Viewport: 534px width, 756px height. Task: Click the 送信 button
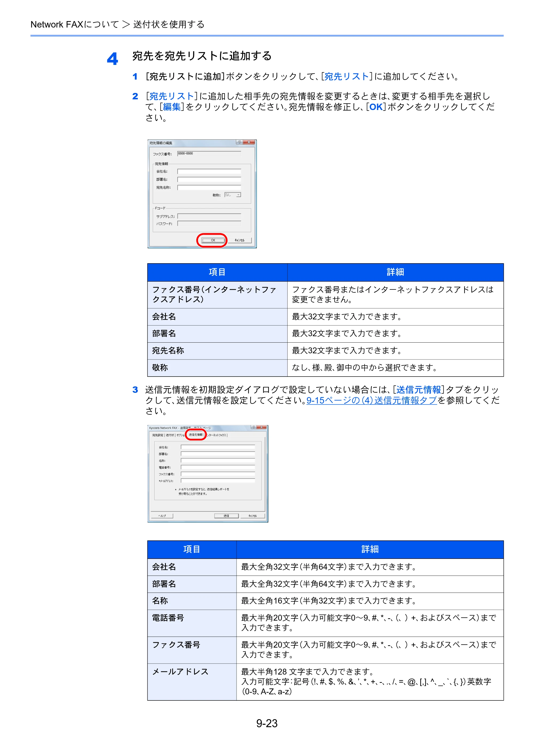pos(226,516)
